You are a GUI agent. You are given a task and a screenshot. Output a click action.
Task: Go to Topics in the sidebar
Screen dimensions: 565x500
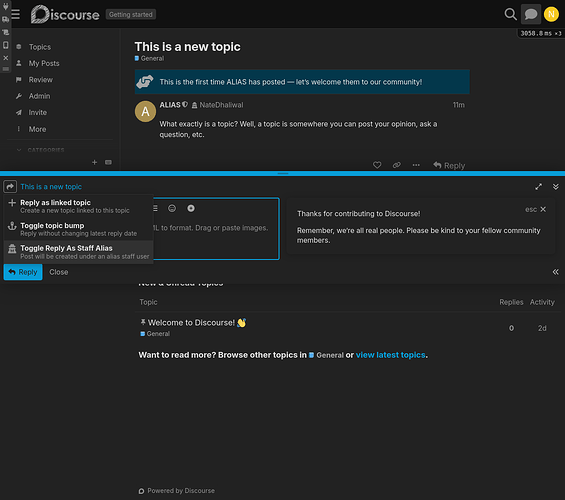tap(40, 47)
